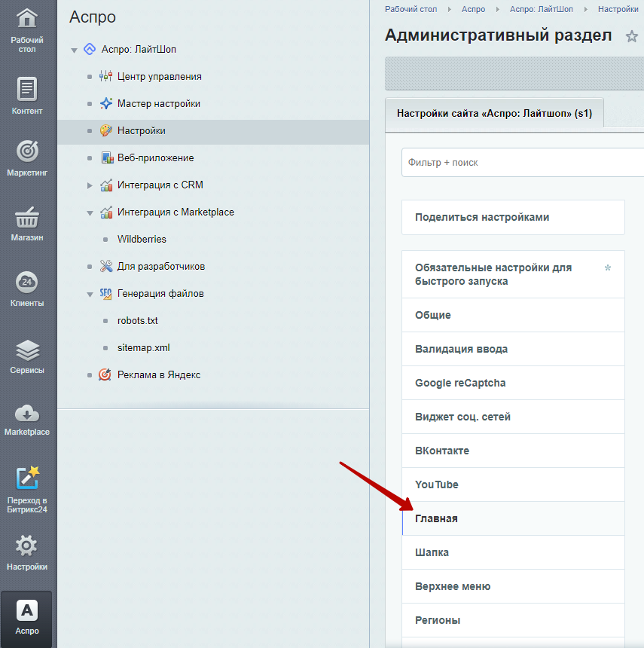This screenshot has height=648, width=644.
Task: Click the Для разработчиков tools icon
Action: [106, 266]
